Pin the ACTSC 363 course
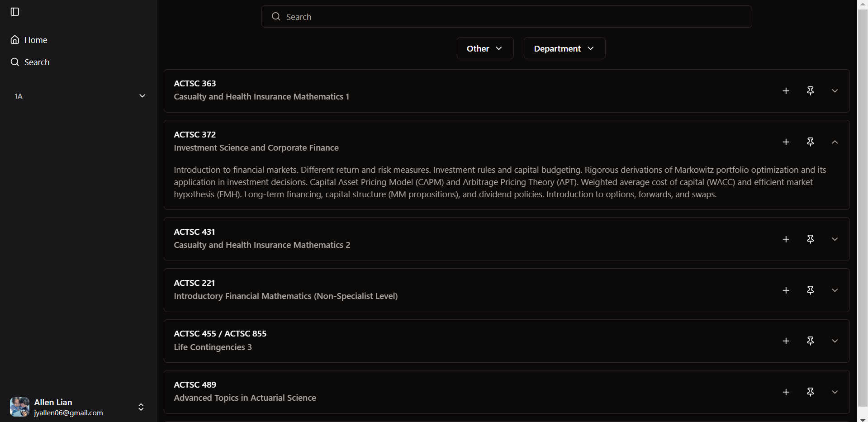868x422 pixels. pyautogui.click(x=811, y=91)
